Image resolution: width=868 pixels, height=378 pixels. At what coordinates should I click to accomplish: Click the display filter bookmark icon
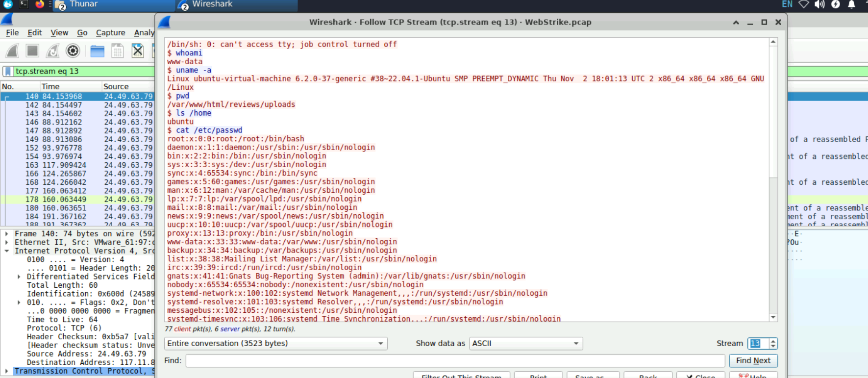(x=8, y=72)
